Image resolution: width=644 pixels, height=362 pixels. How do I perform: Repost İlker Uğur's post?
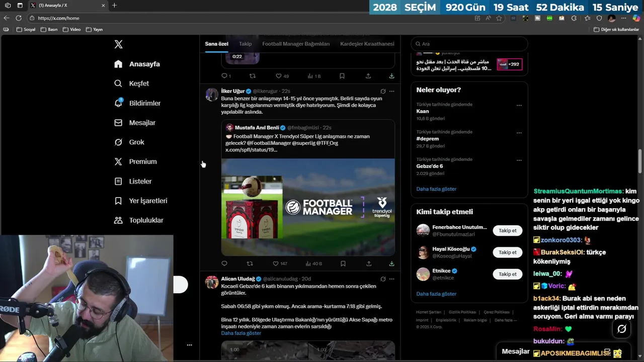pos(250,263)
